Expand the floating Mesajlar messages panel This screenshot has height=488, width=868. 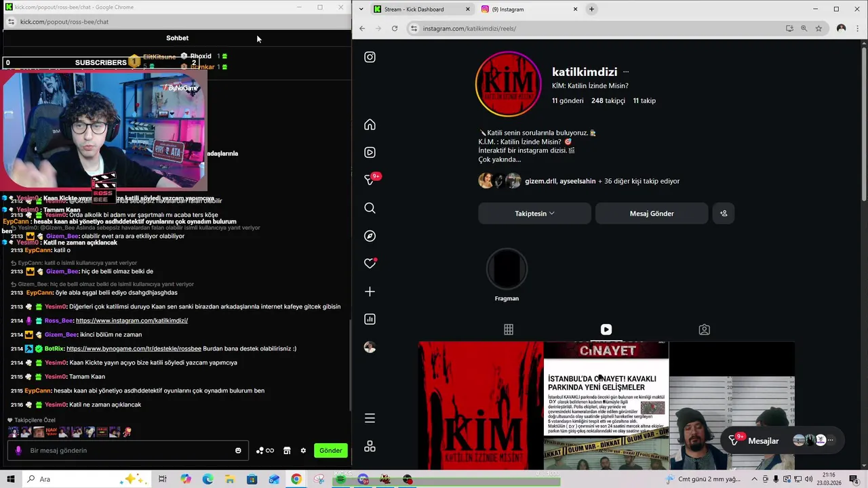tap(782, 441)
